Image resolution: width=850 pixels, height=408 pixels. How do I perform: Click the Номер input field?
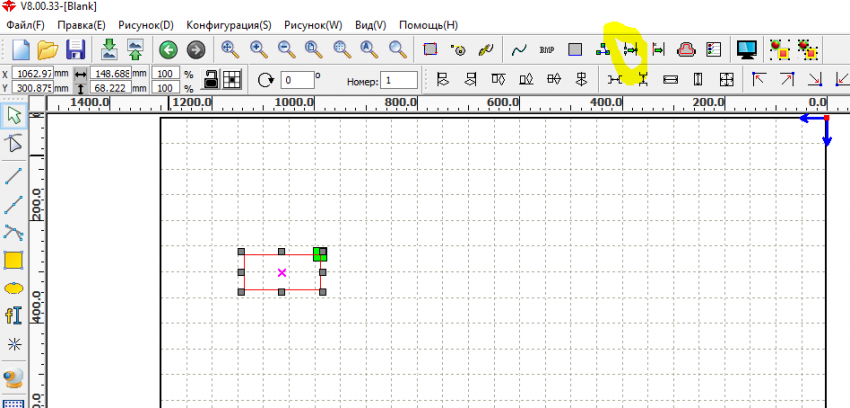pyautogui.click(x=398, y=80)
